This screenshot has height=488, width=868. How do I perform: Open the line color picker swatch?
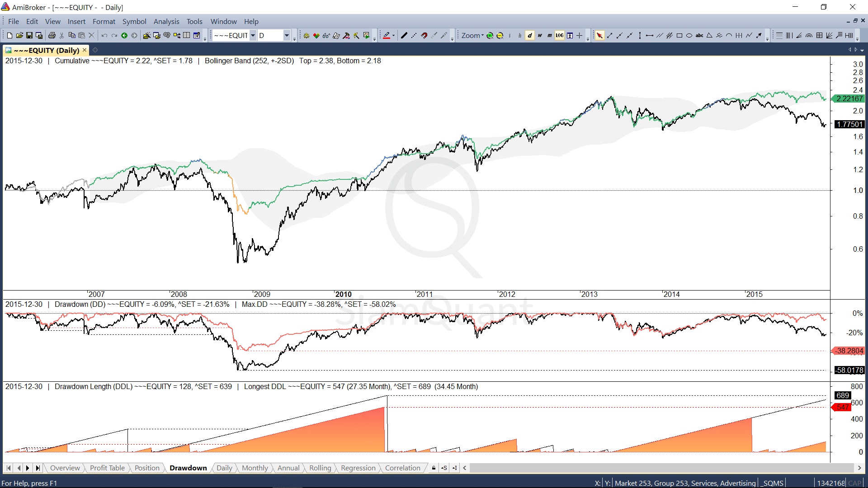tap(387, 36)
